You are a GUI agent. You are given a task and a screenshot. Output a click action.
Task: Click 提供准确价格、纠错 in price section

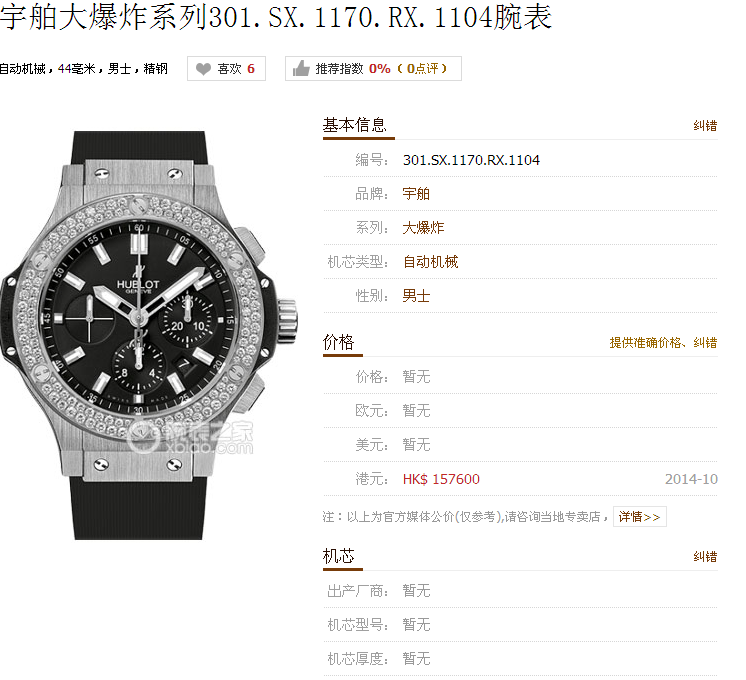(x=663, y=343)
